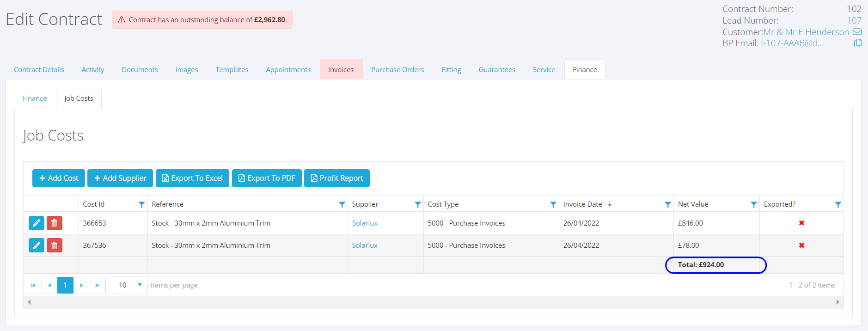Viewport: 868px width, 331px height.
Task: Expand the items per page dropdown
Action: pyautogui.click(x=139, y=285)
